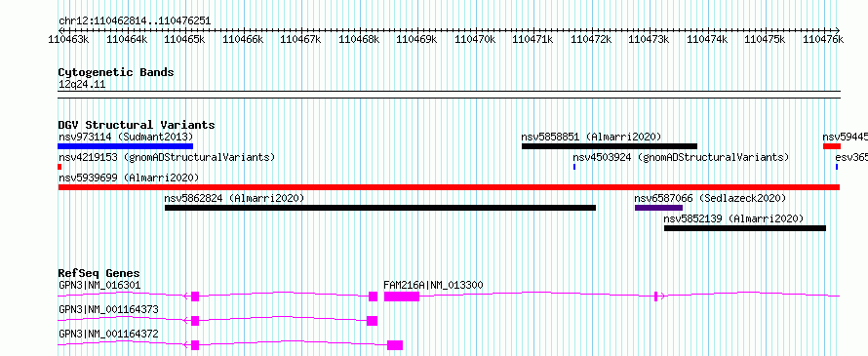
Task: Open nsv5852139 (Almarri2020) label
Action: tap(733, 218)
